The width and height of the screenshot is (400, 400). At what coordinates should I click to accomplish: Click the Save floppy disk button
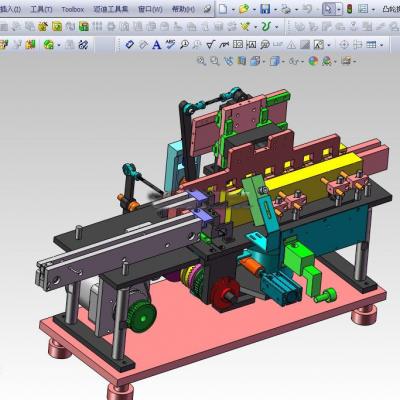point(265,9)
